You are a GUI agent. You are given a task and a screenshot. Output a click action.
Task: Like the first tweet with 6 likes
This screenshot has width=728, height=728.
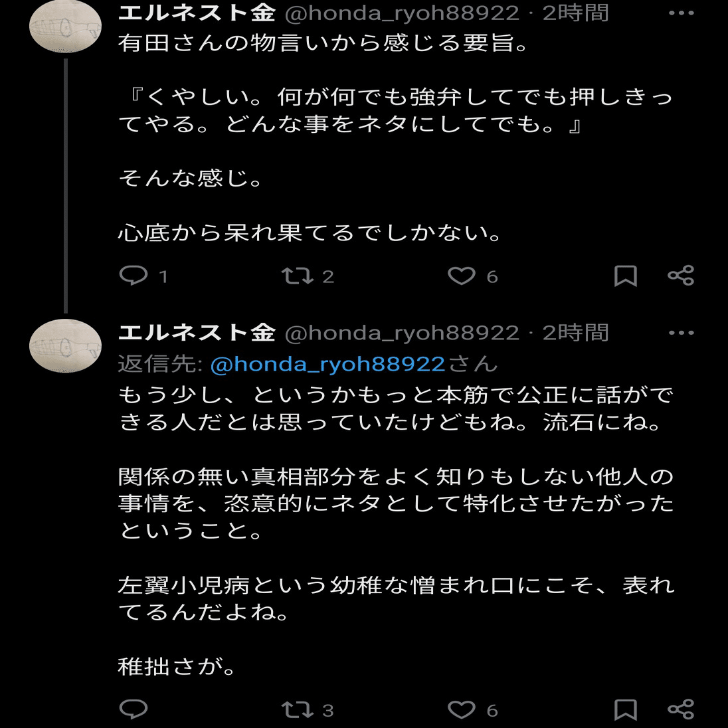[x=462, y=276]
